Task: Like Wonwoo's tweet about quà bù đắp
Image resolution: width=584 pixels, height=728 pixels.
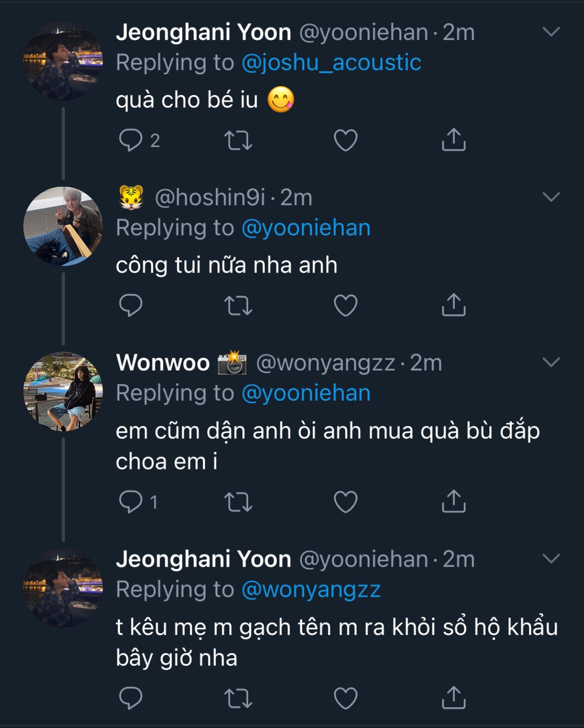Action: click(x=345, y=502)
